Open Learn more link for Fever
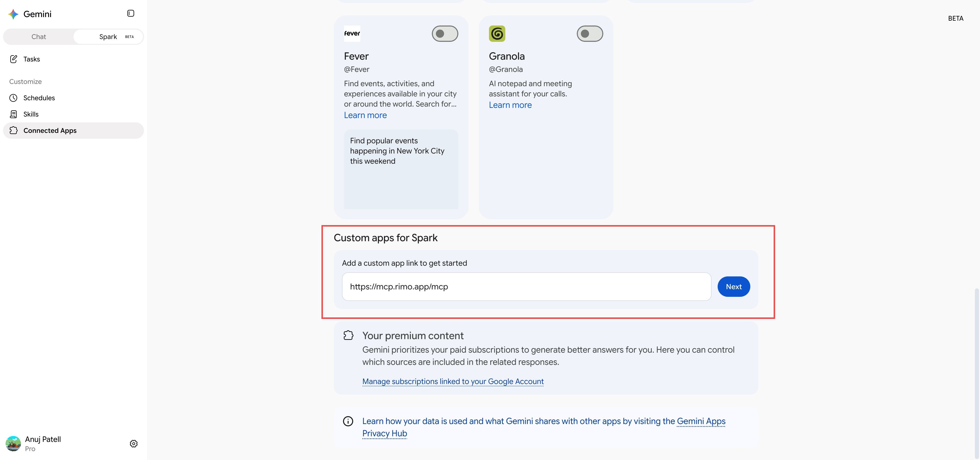 point(365,115)
